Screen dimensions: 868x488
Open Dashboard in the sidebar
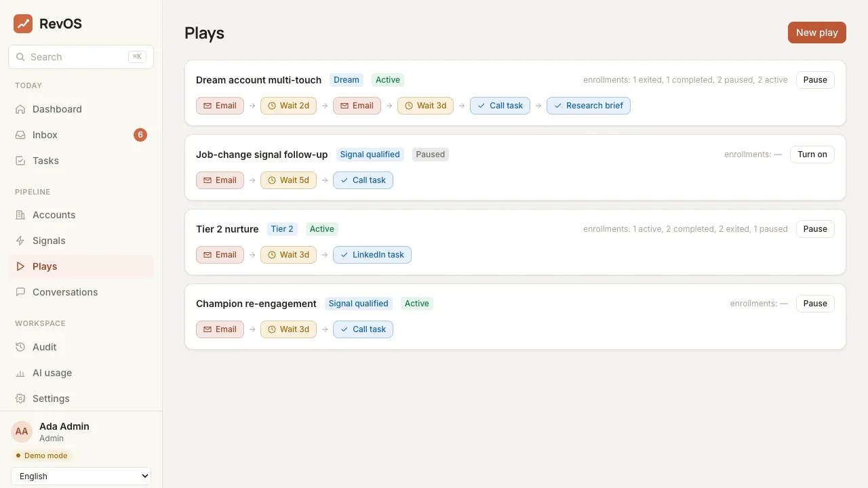click(x=81, y=109)
